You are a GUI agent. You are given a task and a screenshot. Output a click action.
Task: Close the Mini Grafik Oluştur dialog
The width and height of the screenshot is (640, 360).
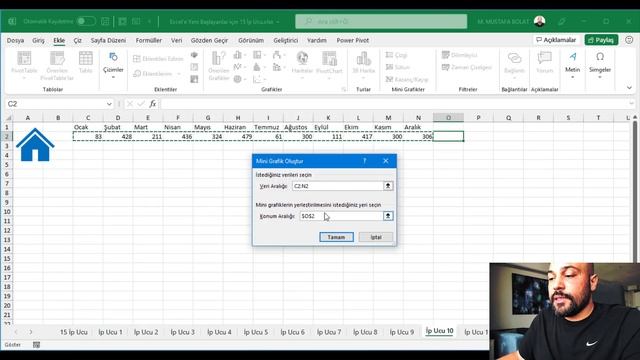[386, 161]
